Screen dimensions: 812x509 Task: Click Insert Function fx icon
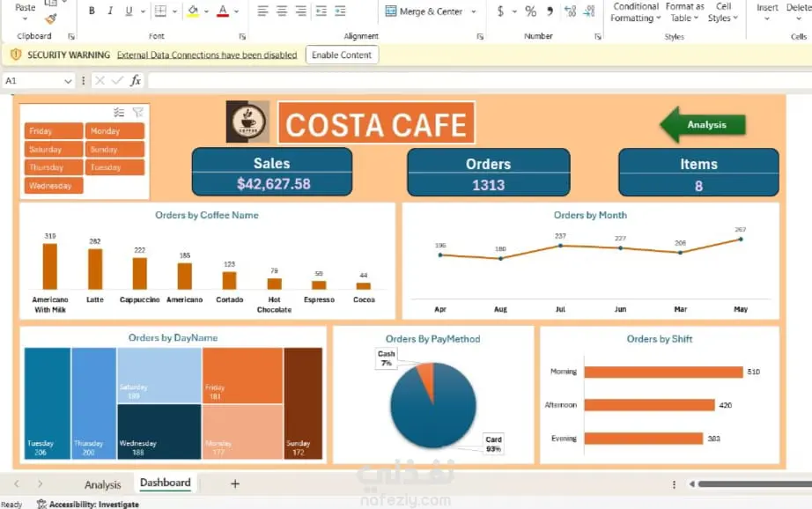coord(135,81)
